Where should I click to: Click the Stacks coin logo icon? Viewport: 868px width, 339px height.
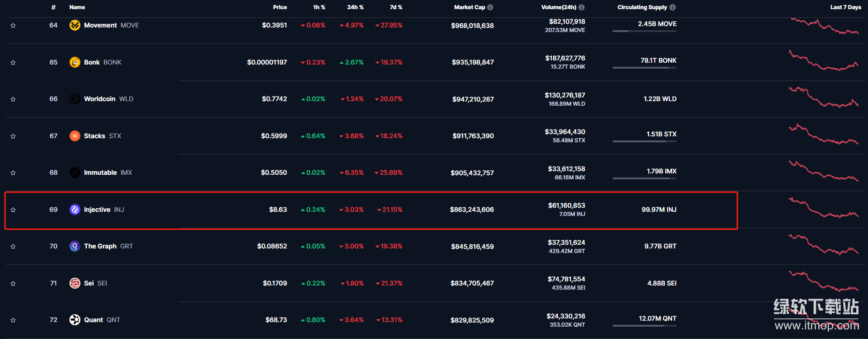point(74,136)
